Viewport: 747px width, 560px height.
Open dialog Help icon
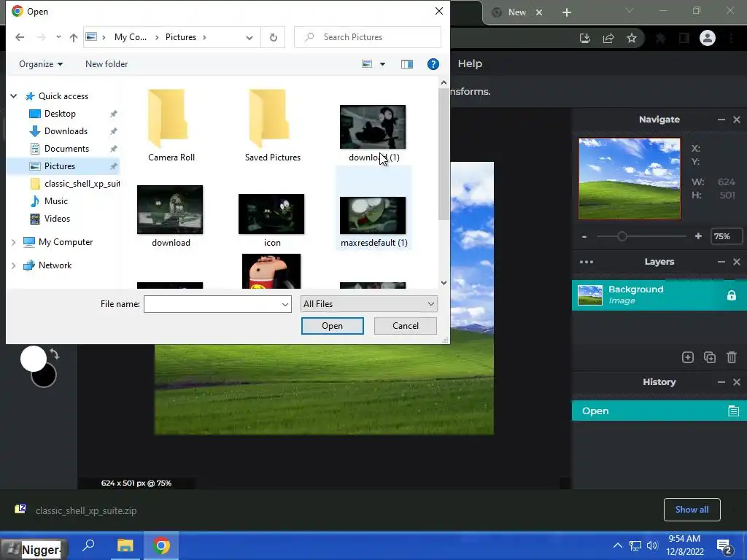433,64
